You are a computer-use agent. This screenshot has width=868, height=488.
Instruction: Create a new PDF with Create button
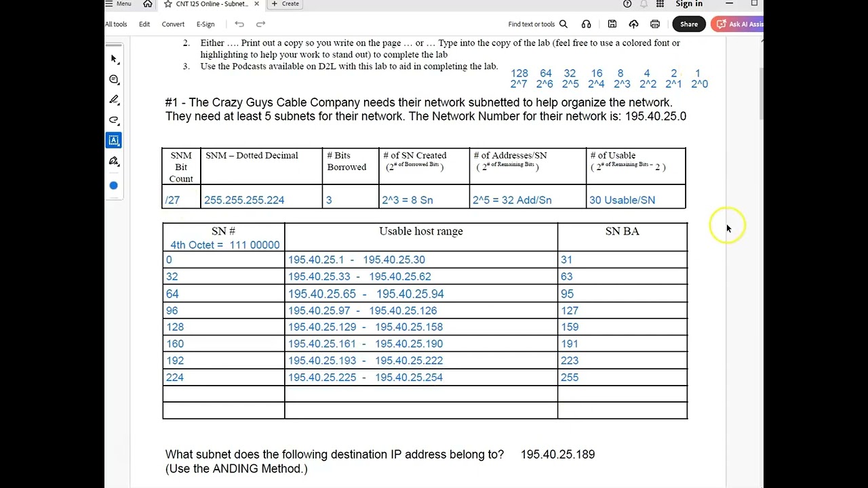[x=285, y=4]
